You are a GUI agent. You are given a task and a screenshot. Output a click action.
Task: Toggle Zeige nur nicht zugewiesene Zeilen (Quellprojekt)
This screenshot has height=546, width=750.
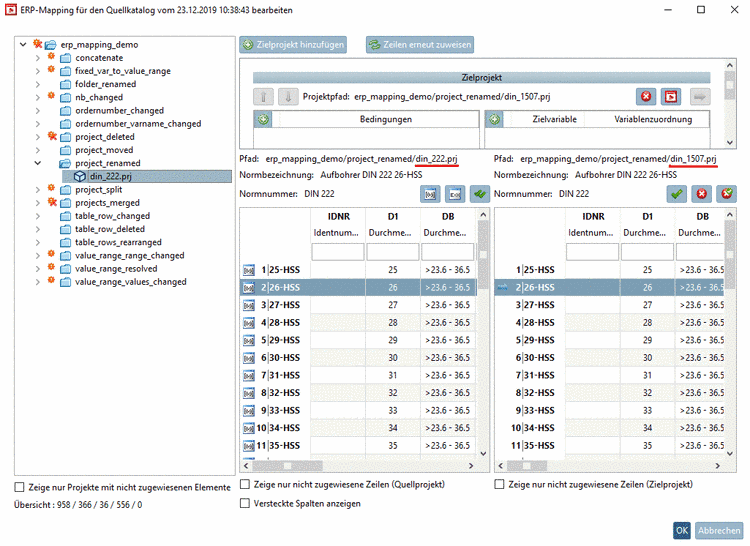pyautogui.click(x=245, y=484)
